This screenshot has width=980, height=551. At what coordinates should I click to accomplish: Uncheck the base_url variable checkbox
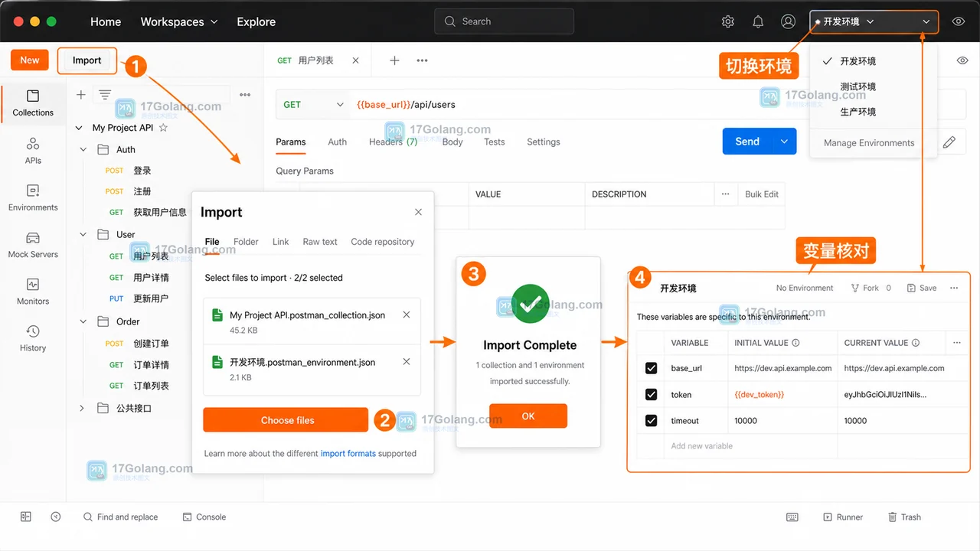click(x=652, y=368)
